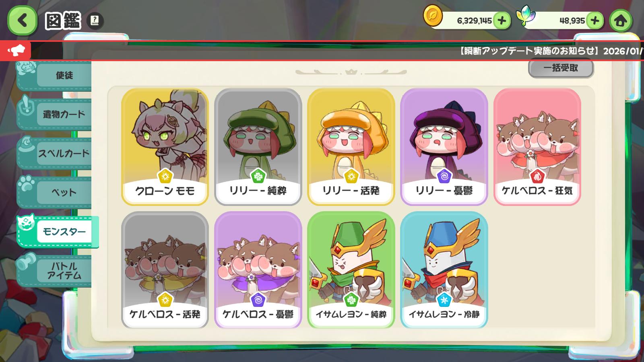
Task: Add crystals with the plus button
Action: tap(595, 21)
